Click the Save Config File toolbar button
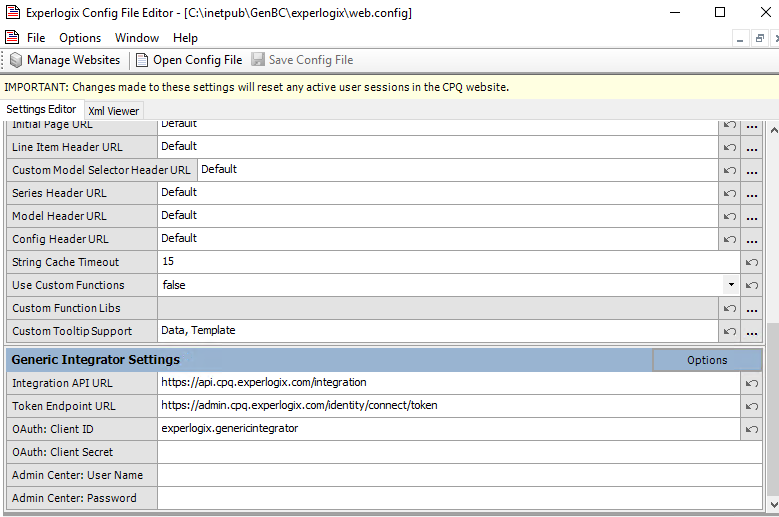Image resolution: width=779 pixels, height=517 pixels. 302,60
